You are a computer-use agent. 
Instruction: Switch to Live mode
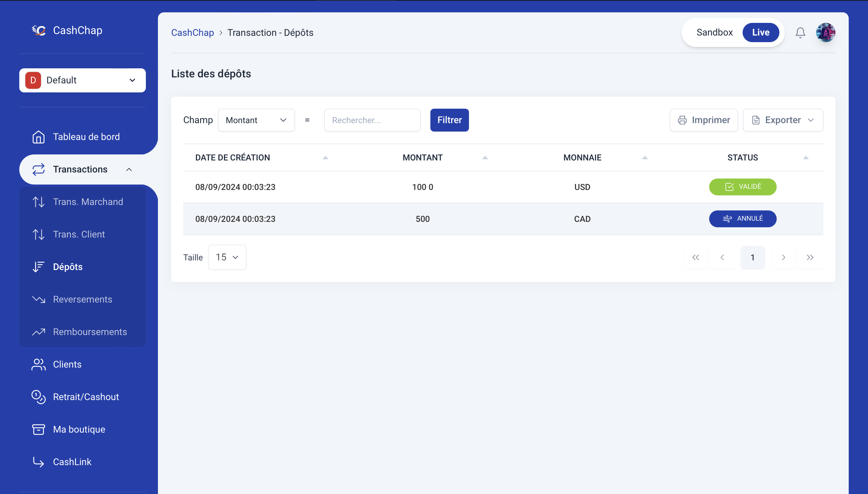pyautogui.click(x=761, y=33)
